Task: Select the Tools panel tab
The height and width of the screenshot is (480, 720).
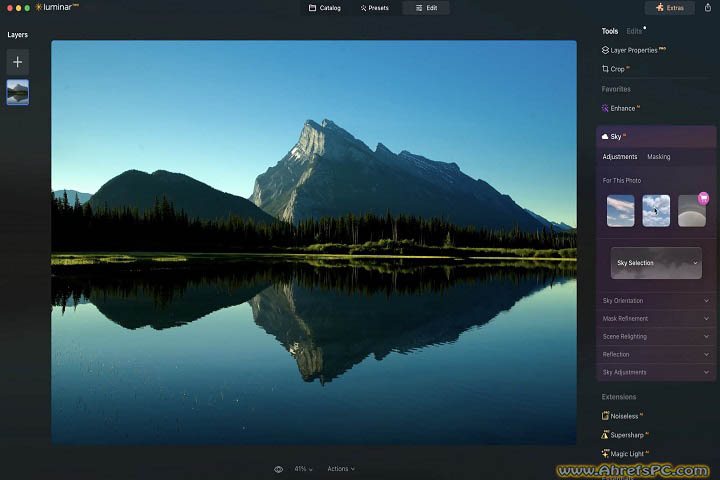Action: (610, 31)
